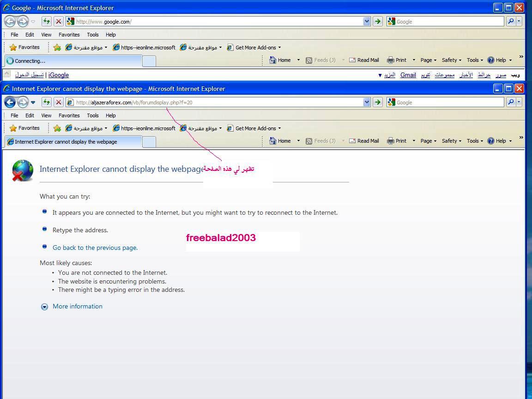Click the aljazeraforex.com address field

click(217, 103)
